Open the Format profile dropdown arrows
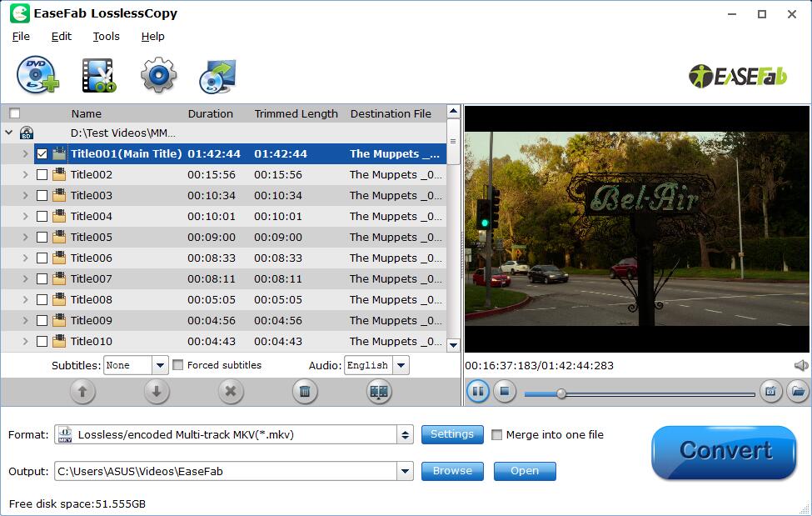812x516 pixels. click(405, 434)
